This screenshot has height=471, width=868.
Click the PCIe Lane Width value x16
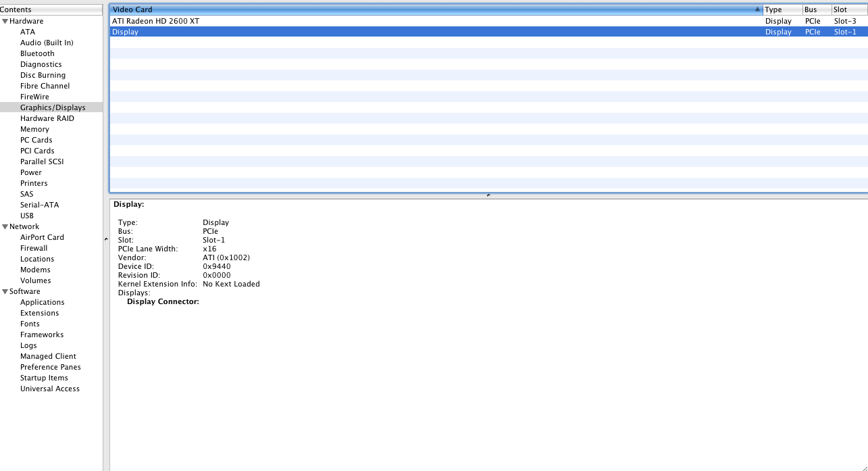(x=209, y=249)
